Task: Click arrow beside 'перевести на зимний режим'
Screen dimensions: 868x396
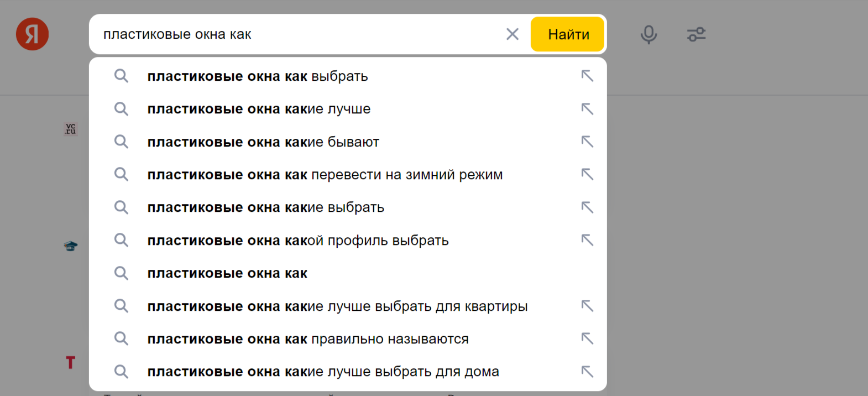Action: pyautogui.click(x=587, y=174)
